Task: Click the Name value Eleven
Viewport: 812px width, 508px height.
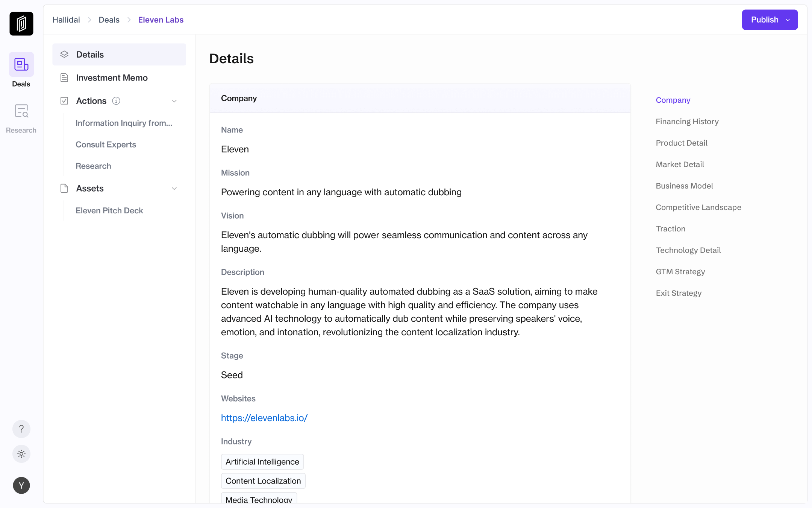Action: 235,149
